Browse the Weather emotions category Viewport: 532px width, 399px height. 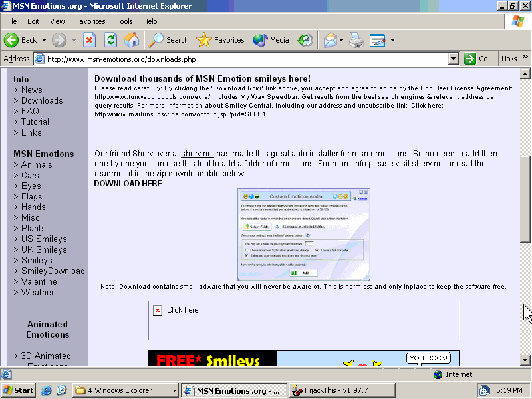(x=38, y=293)
